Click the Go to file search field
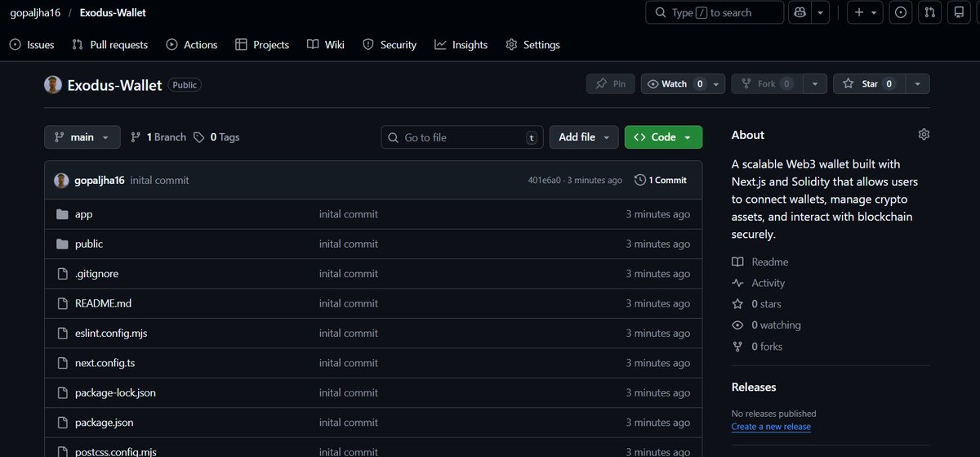 pos(462,137)
